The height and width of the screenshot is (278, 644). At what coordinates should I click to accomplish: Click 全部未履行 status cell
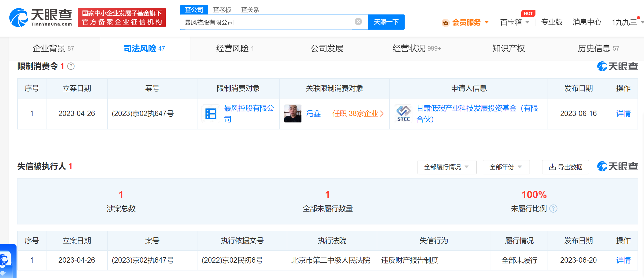tap(519, 260)
